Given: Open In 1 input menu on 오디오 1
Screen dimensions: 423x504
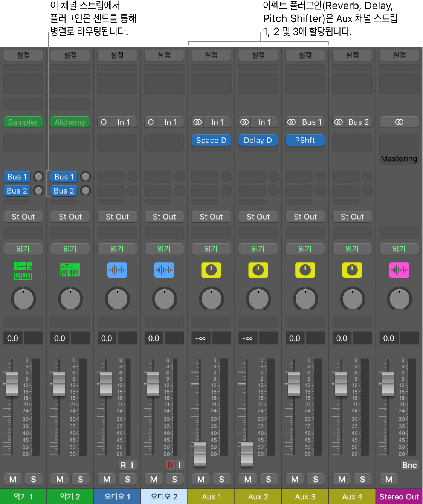Looking at the screenshot, I should (124, 122).
